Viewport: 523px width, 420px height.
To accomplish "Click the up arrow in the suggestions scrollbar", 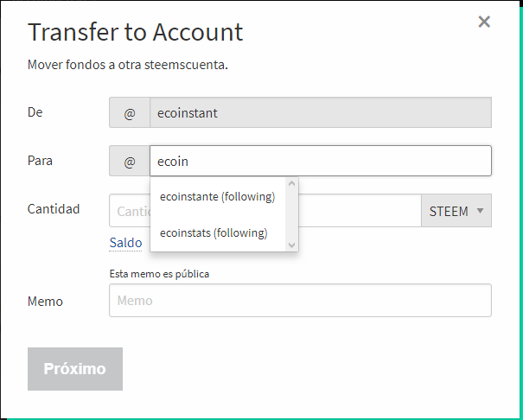I will 292,184.
